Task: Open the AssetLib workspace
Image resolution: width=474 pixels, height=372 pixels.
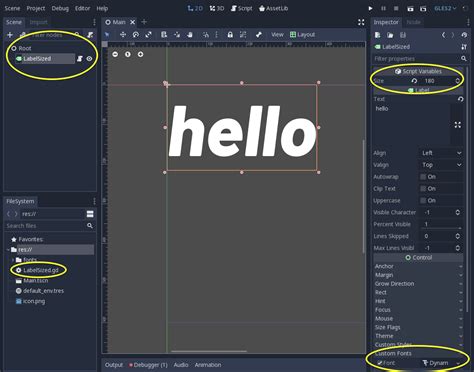Action: (273, 8)
